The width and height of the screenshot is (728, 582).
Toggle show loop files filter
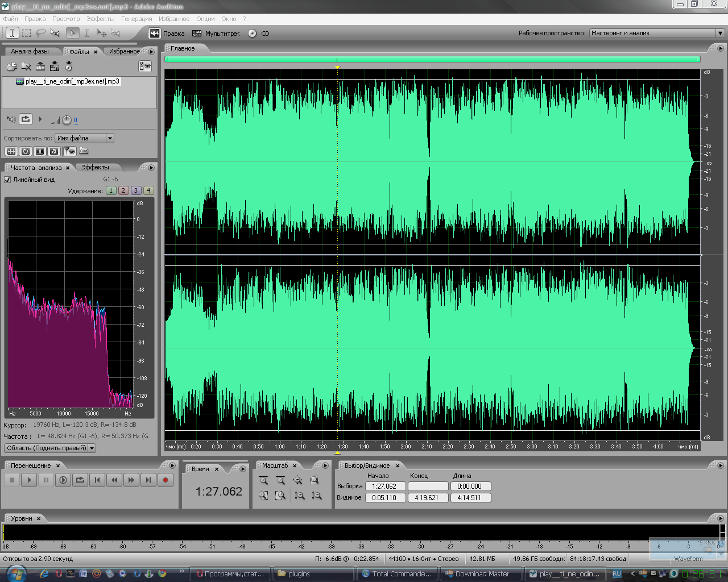26,151
